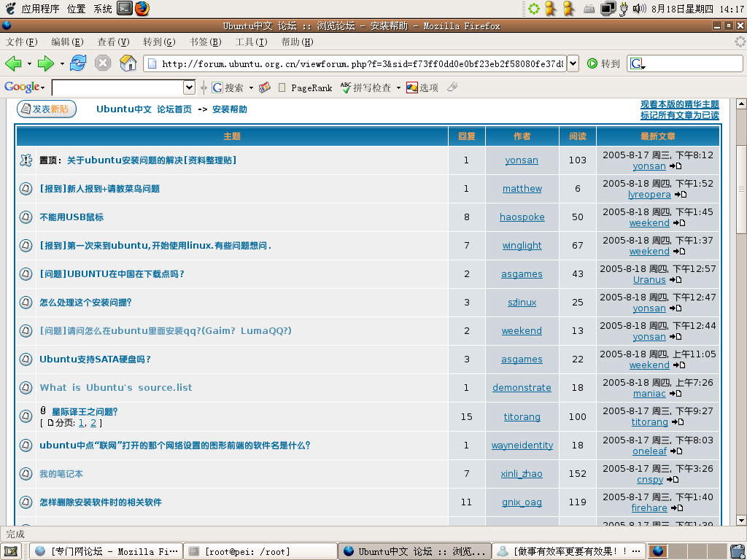The image size is (747, 560).
Task: Jump to latest post by cnspy
Action: pos(673,480)
